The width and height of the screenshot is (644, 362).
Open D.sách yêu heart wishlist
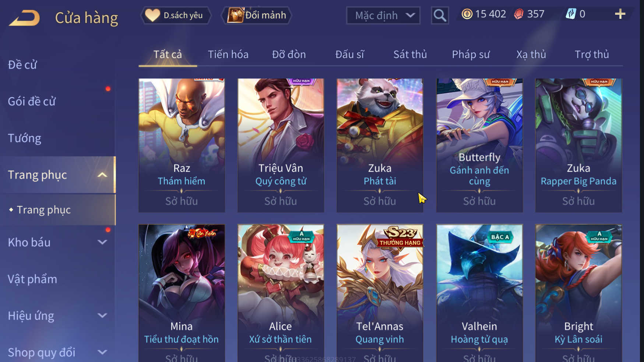176,15
